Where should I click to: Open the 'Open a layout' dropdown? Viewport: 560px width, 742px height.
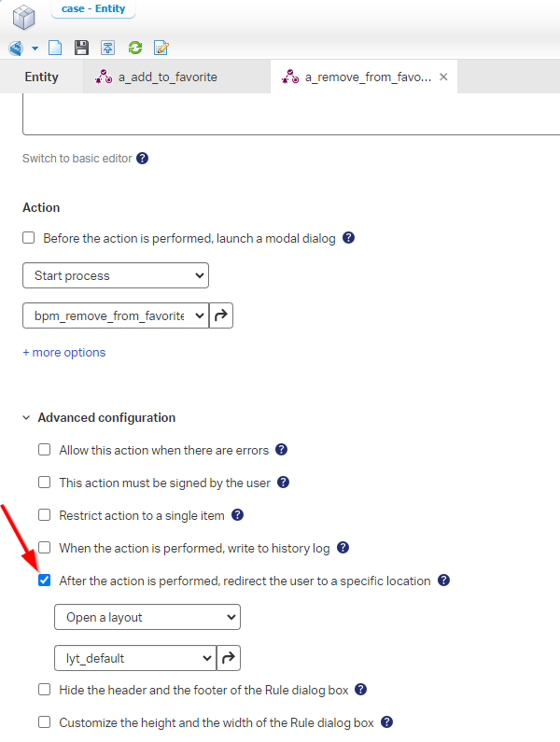147,617
